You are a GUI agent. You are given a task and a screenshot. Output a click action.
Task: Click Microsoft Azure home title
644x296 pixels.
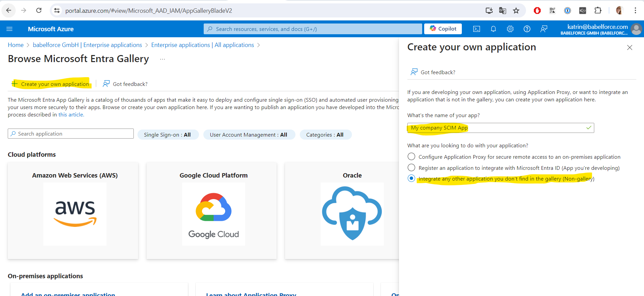coord(51,29)
